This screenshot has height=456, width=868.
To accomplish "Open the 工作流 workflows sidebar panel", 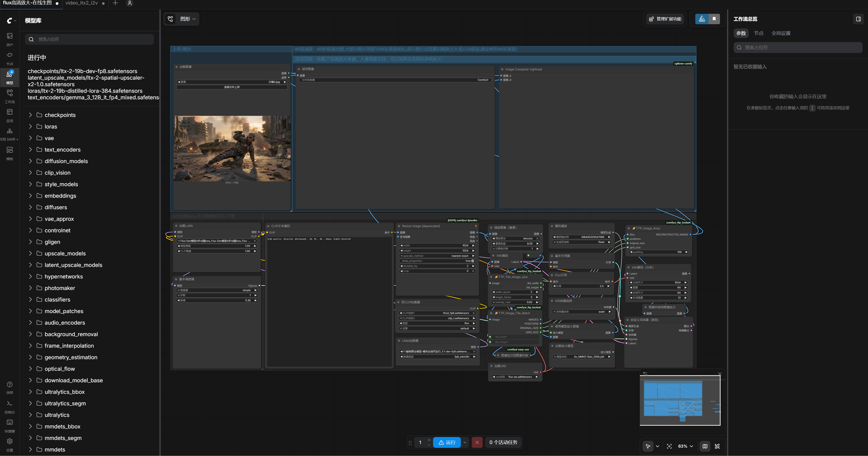I will (10, 96).
